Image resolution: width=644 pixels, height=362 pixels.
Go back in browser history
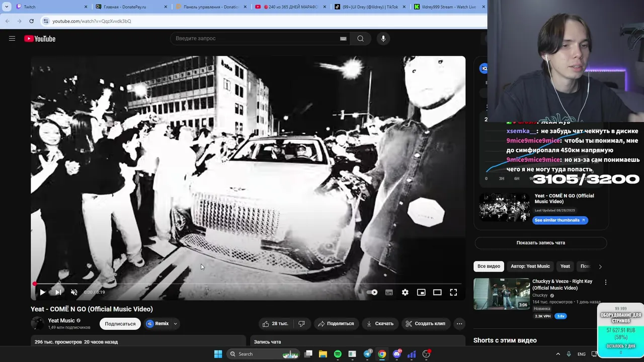pyautogui.click(x=7, y=21)
